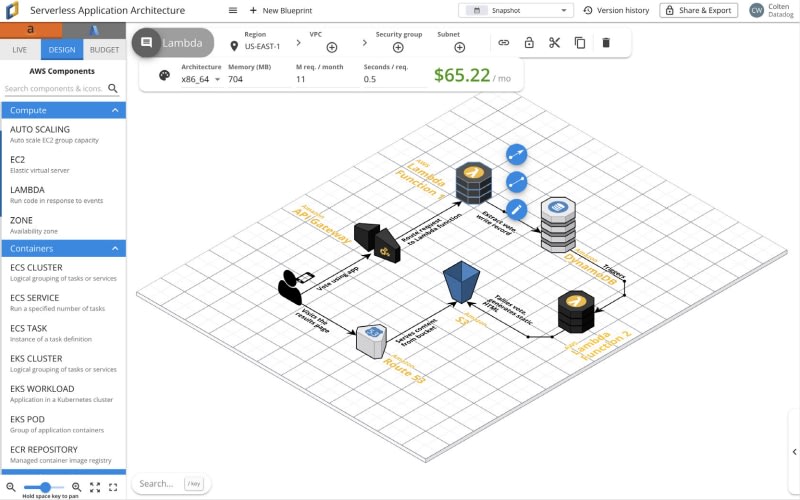
Task: Select the ECR REPOSITORY component
Action: [63, 454]
